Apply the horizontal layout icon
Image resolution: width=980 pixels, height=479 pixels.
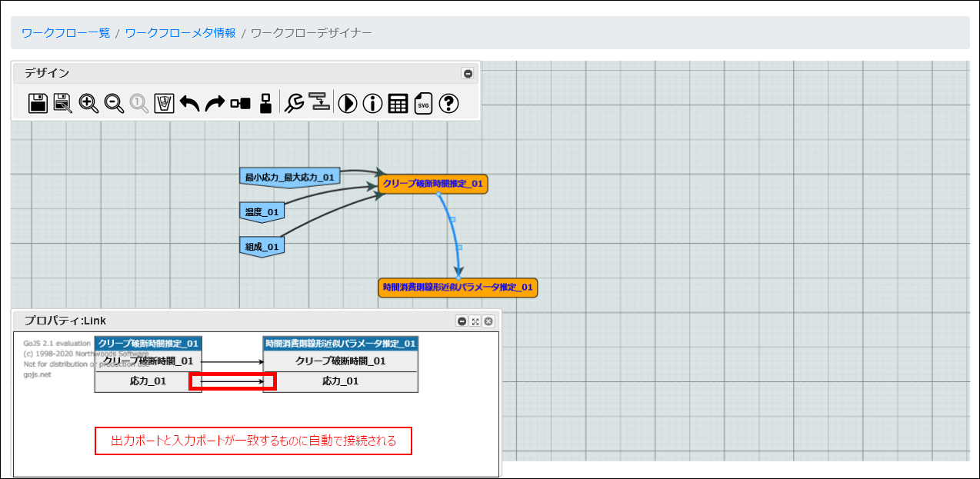click(x=240, y=103)
